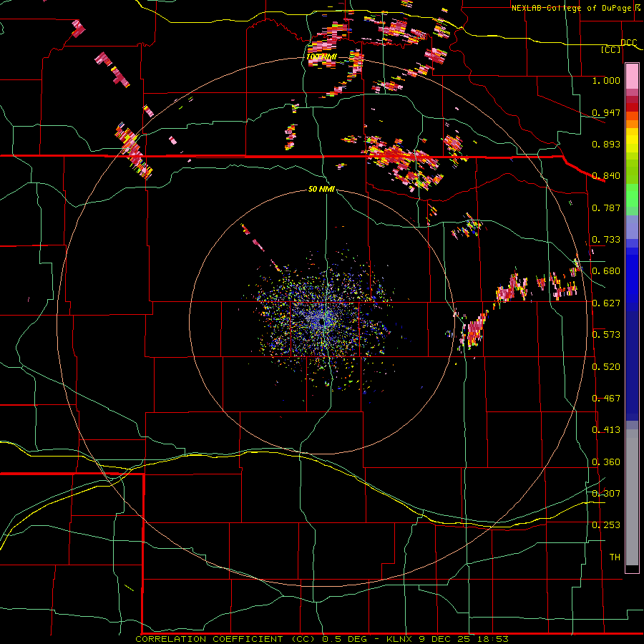The height and width of the screenshot is (644, 644).
Task: Click the KLNX station identifier in the caption
Action: pos(399,639)
